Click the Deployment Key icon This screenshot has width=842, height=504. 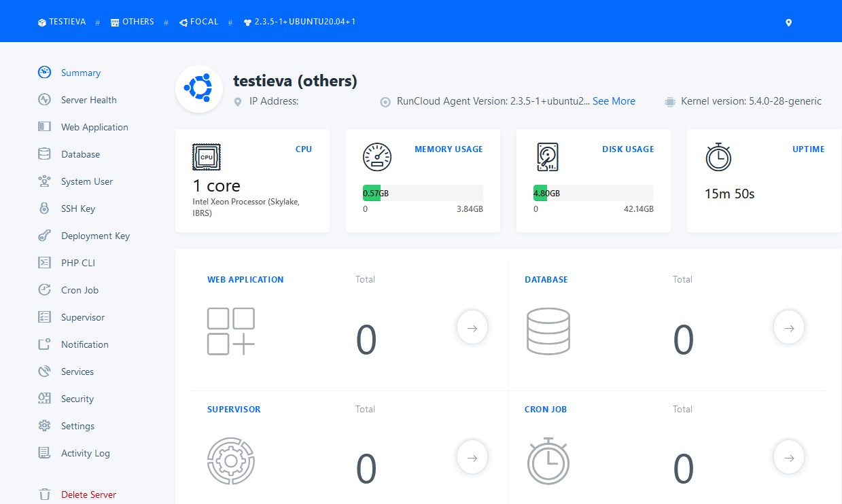point(44,236)
